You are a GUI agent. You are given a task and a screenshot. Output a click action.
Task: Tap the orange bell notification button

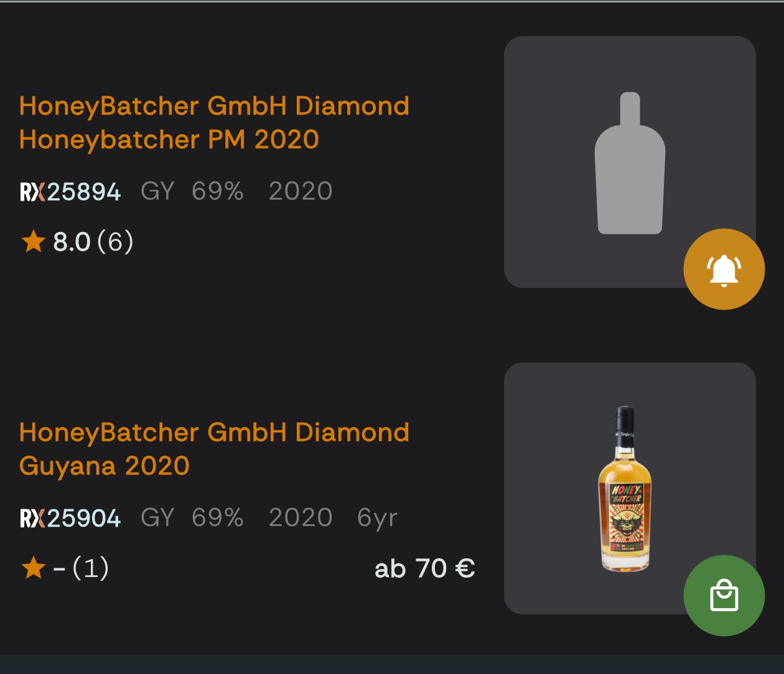point(724,269)
